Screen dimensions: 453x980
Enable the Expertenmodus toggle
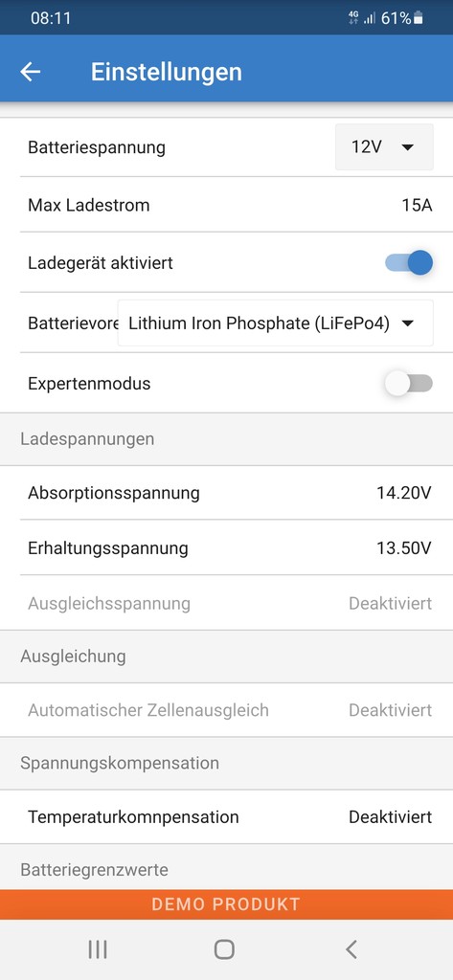(x=409, y=383)
